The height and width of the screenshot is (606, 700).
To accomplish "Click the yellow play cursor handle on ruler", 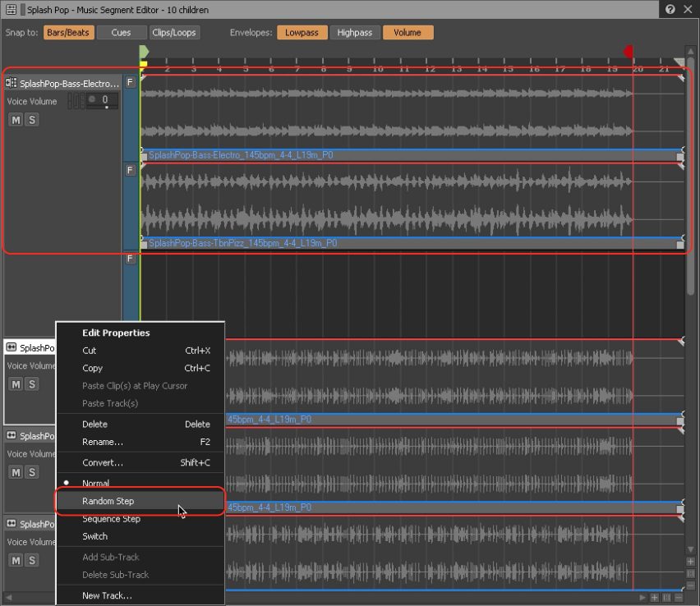I will (143, 64).
